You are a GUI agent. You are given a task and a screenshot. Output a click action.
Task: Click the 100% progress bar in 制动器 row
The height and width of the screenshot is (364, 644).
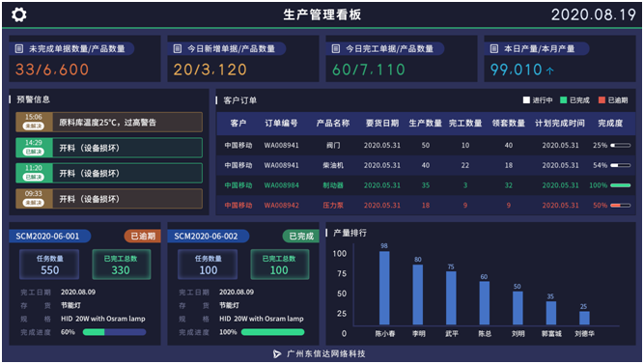coord(621,185)
